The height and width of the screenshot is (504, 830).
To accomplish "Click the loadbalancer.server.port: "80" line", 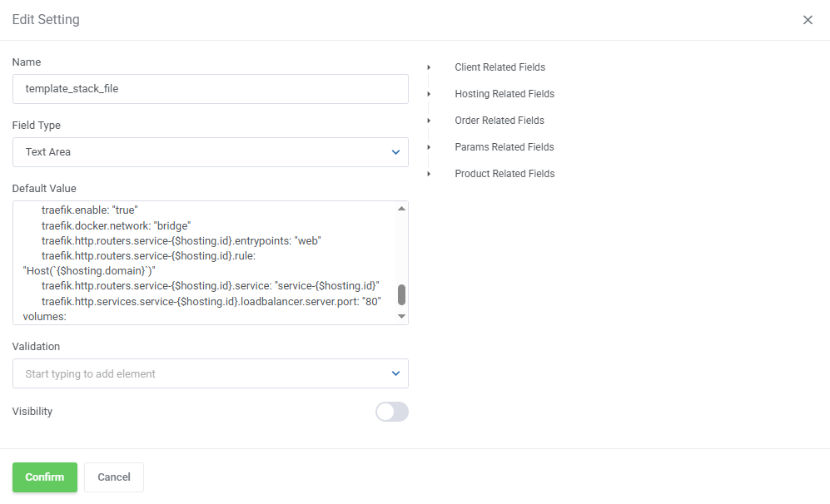I will [211, 301].
